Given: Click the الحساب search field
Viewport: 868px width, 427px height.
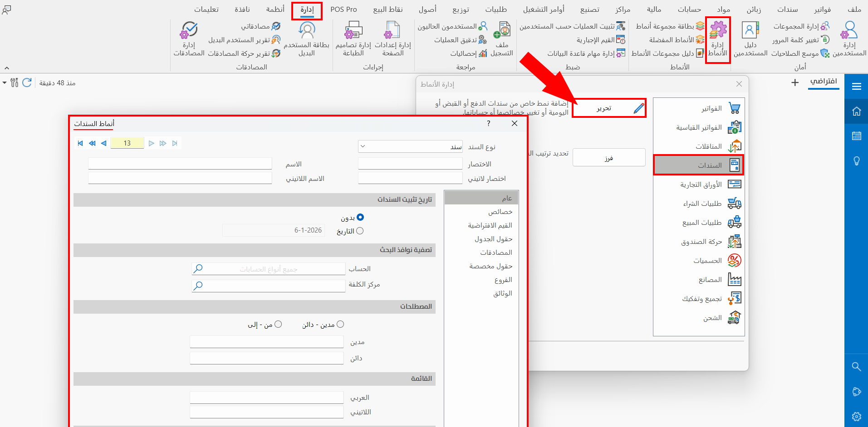Looking at the screenshot, I should (x=269, y=269).
